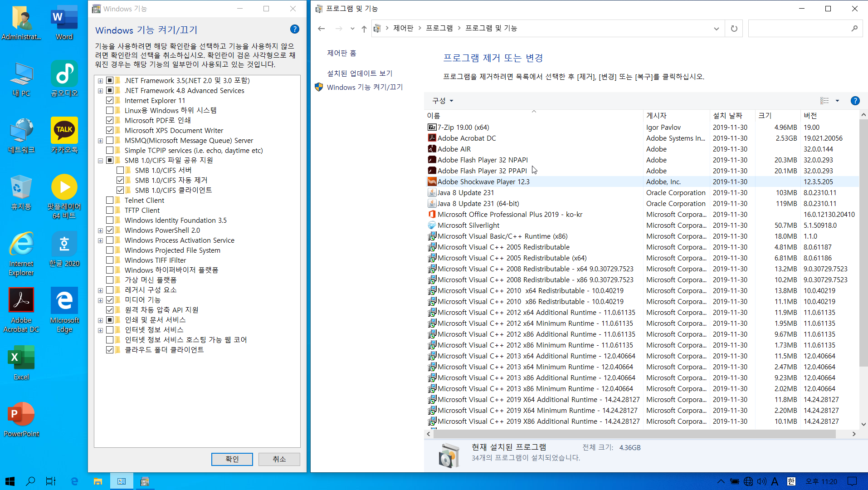Open the 네트워크 desktop icon

(21, 136)
